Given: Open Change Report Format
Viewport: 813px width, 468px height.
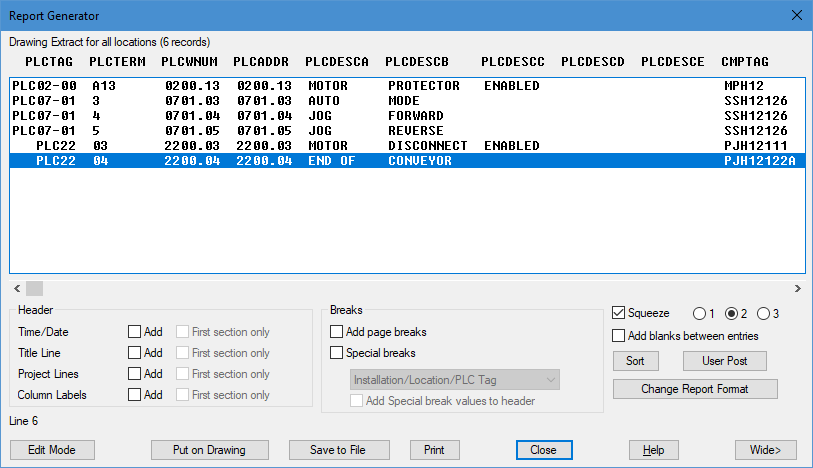Looking at the screenshot, I should (695, 389).
